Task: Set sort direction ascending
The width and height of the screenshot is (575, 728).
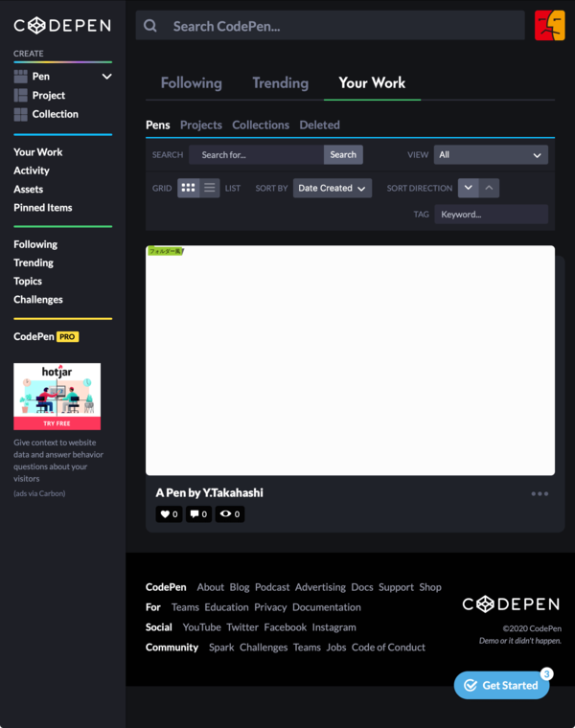Action: click(489, 188)
